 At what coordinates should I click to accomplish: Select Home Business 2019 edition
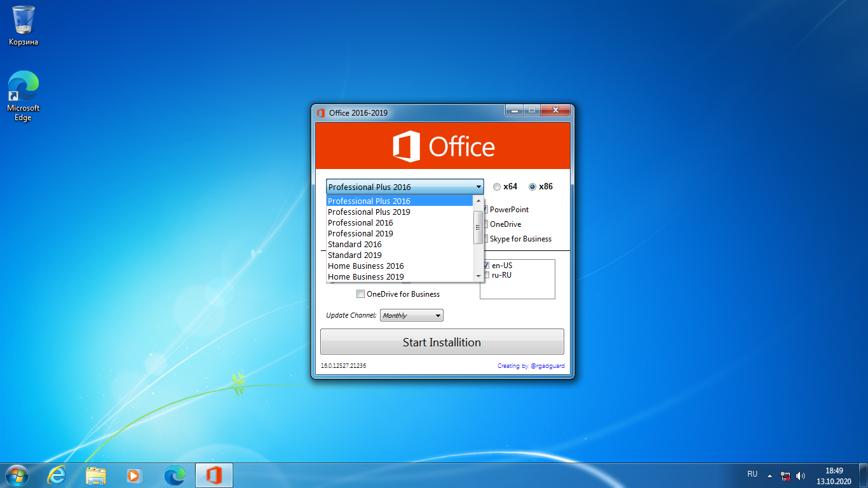click(x=400, y=276)
